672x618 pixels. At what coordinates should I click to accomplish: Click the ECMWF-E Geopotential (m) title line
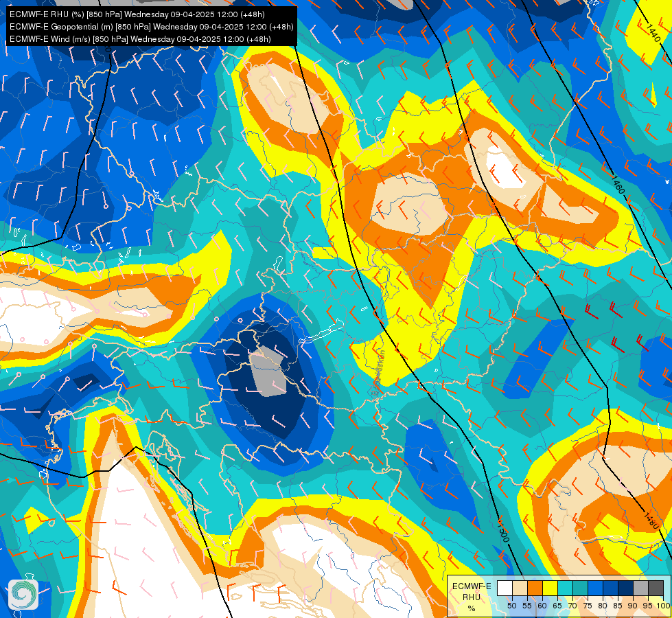coord(151,27)
